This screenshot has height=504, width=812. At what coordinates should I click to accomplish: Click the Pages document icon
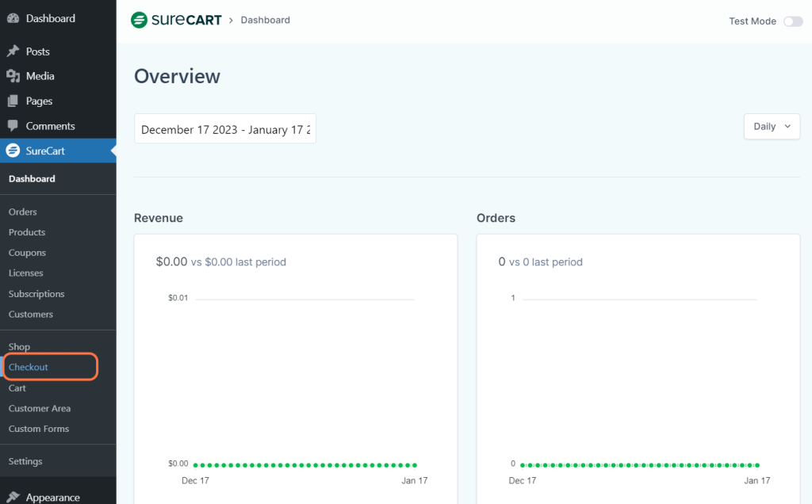click(13, 101)
